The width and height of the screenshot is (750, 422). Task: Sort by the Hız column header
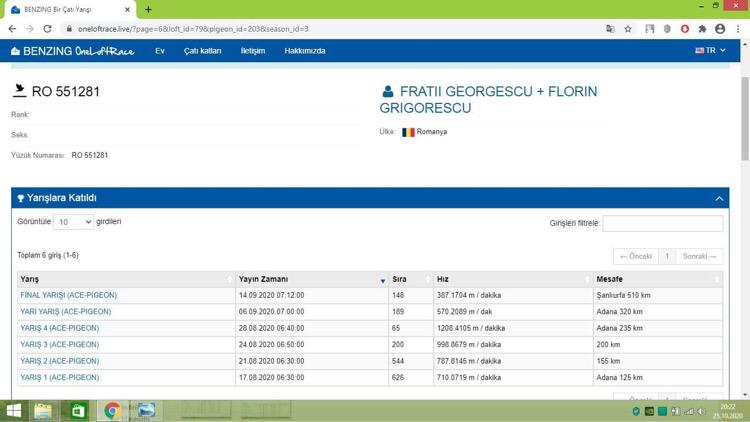513,279
